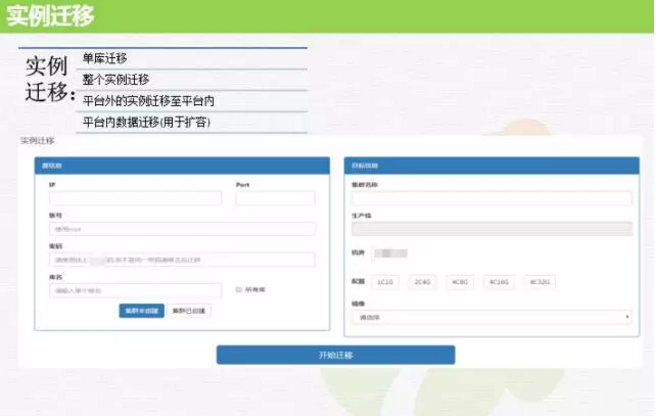Focus the 密码 password input field
This screenshot has width=656, height=416.
[x=182, y=259]
